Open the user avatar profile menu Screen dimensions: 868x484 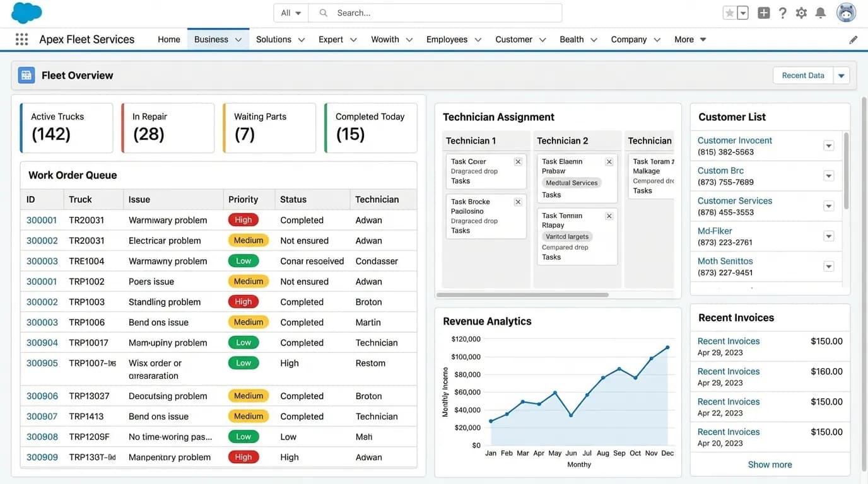pos(846,13)
